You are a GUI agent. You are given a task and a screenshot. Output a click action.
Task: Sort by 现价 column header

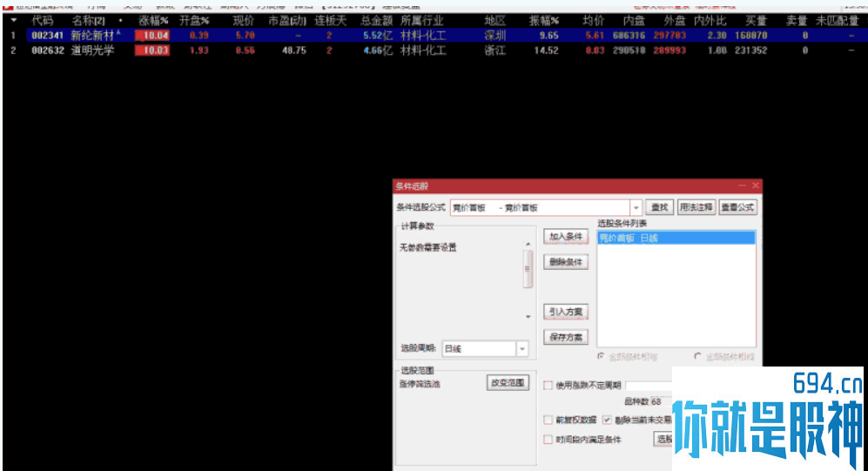coord(243,21)
